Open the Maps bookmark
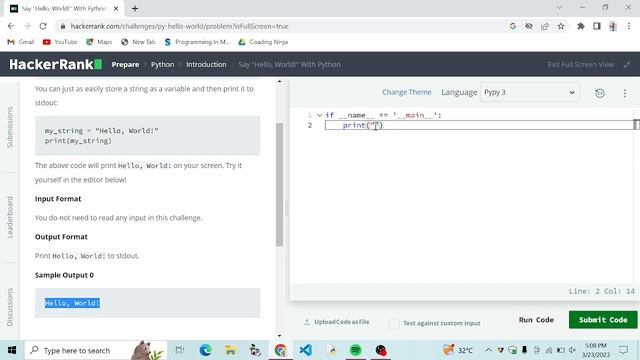 [x=99, y=42]
